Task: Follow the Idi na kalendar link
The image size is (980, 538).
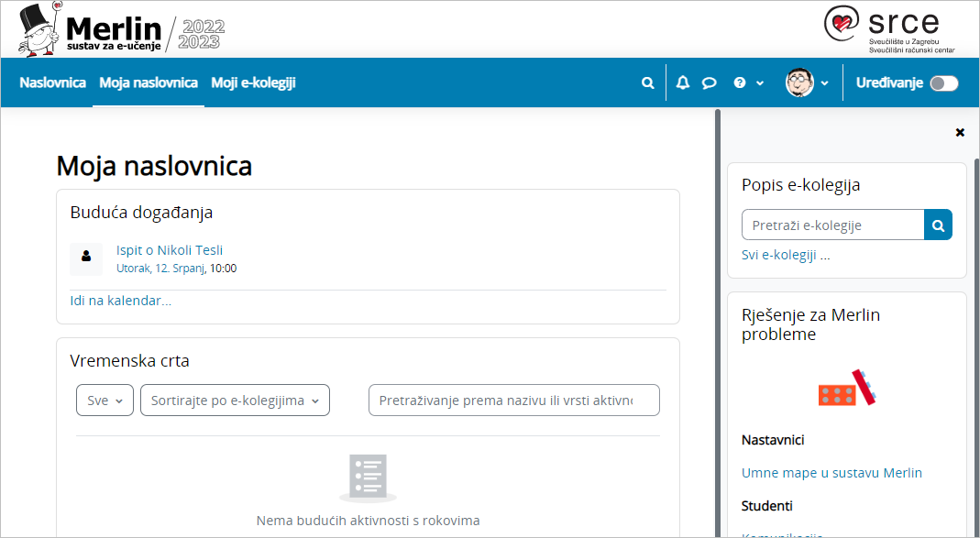Action: 121,301
